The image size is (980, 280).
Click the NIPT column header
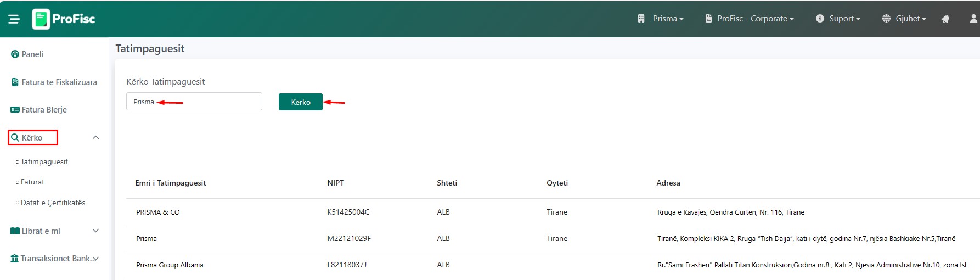[x=336, y=183]
